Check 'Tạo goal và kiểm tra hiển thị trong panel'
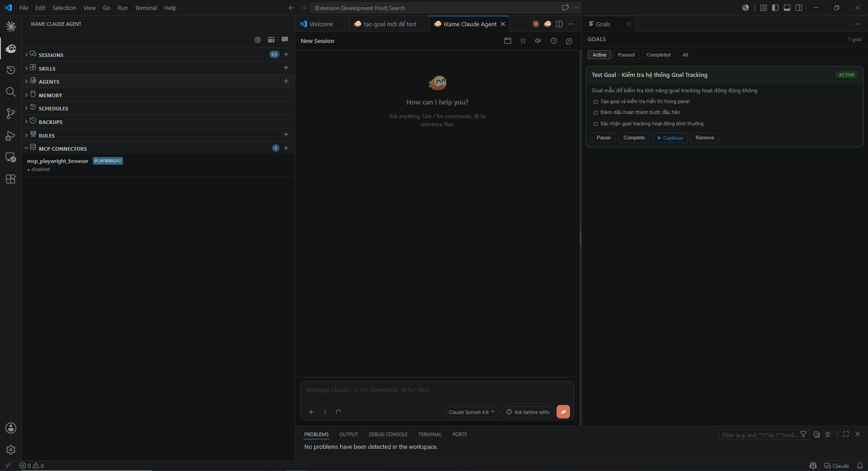868x471 pixels. click(596, 102)
